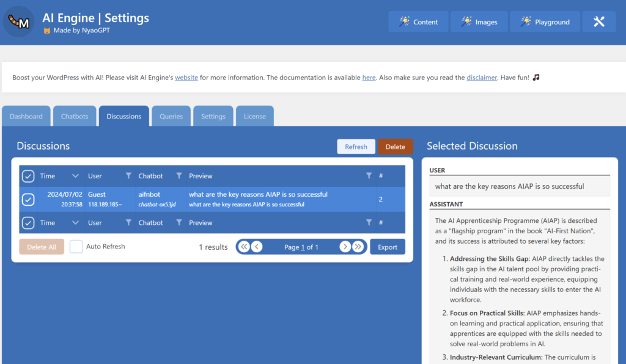The width and height of the screenshot is (626, 364).
Task: Click the Refresh button
Action: coord(356,147)
